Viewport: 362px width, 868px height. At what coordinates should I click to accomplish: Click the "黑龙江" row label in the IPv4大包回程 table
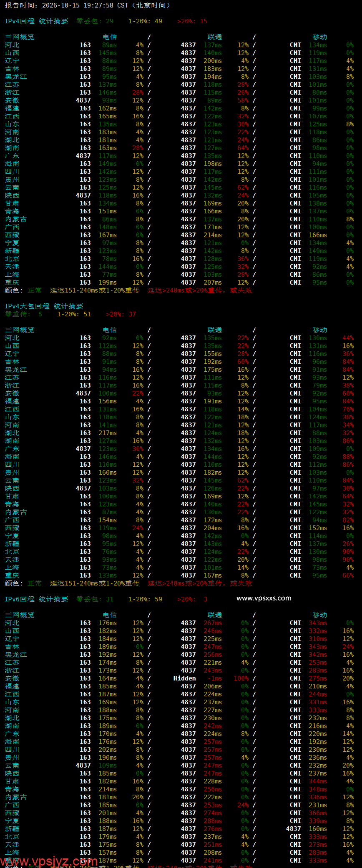pyautogui.click(x=16, y=370)
